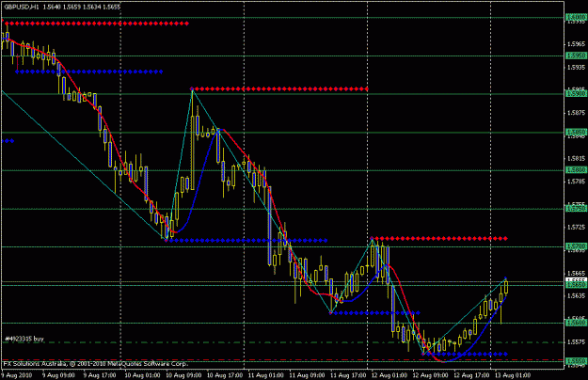Click the 1.5800 green level label

[x=576, y=170]
